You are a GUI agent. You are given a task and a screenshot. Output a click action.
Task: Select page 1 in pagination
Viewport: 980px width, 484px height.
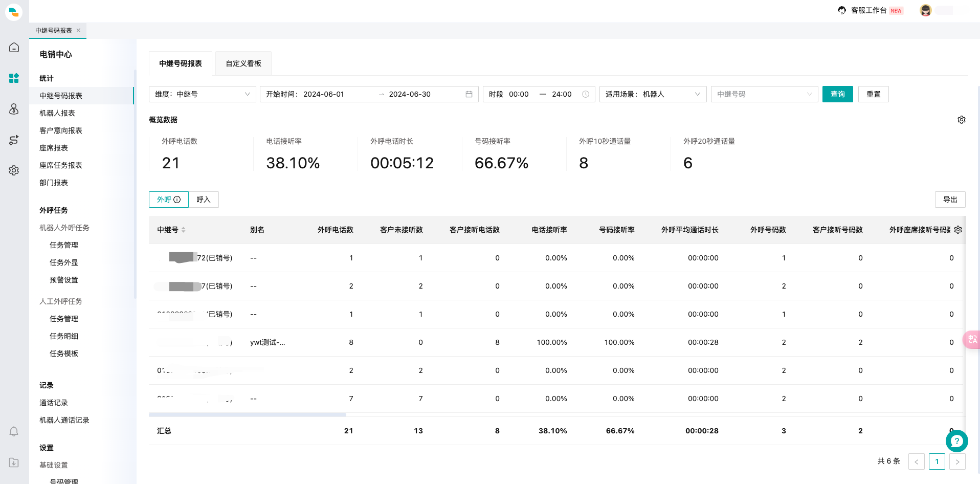pyautogui.click(x=937, y=461)
